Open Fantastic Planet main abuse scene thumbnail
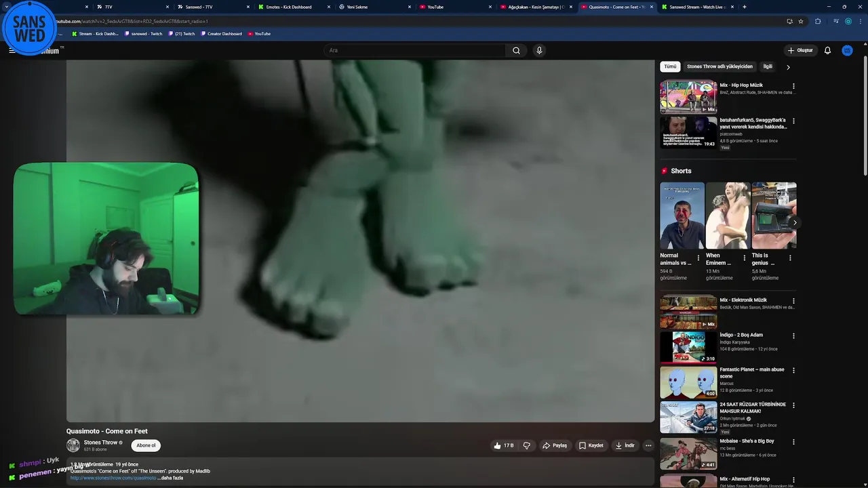 click(x=688, y=382)
